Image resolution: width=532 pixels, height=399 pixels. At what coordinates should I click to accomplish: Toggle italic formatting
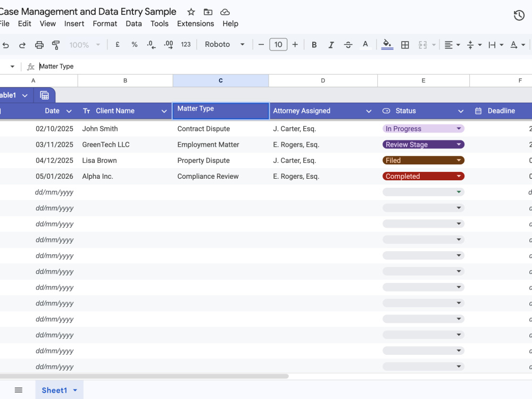331,45
